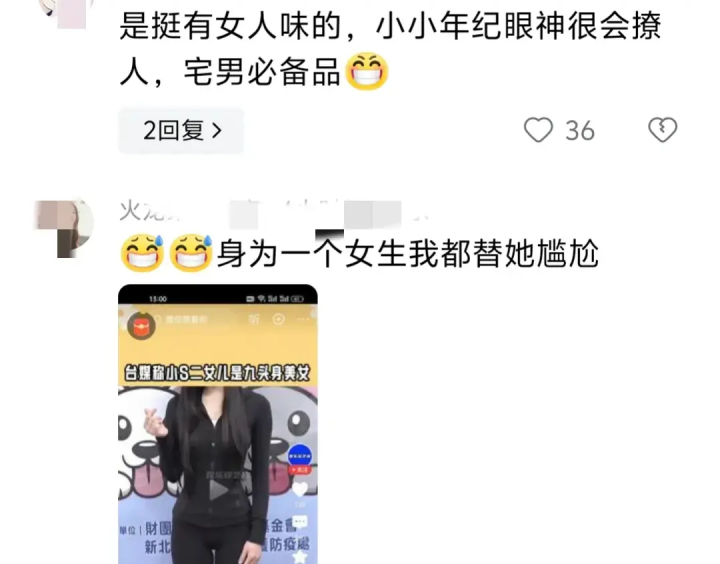Expand the 2回复 replies thread
The image size is (720, 564).
pyautogui.click(x=181, y=130)
